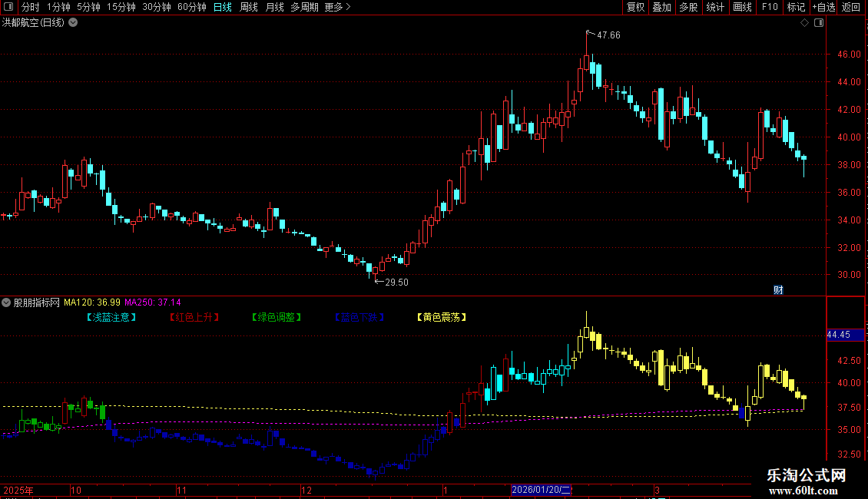This screenshot has width=868, height=499.
Task: Click month 12 on the time axis
Action: coord(306,490)
